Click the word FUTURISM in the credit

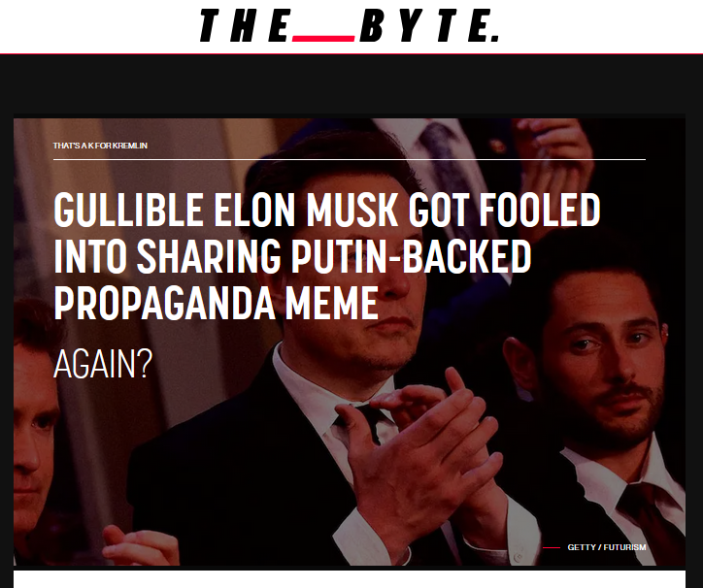(x=625, y=547)
